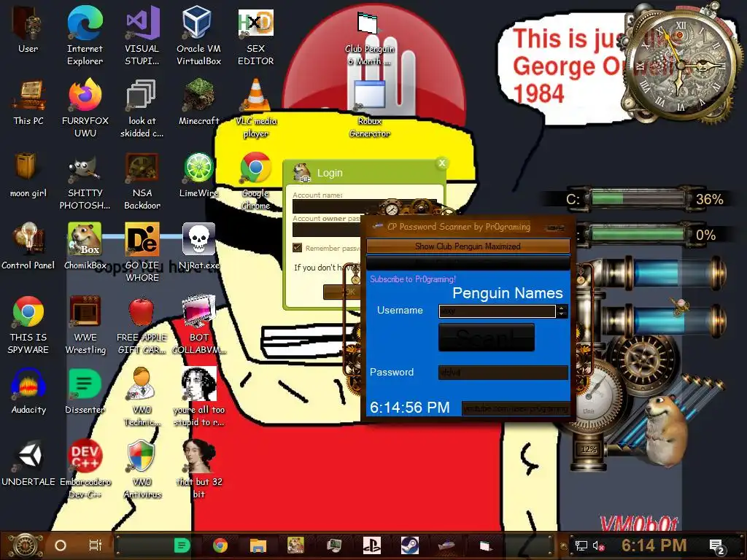
Task: Click the black Scan button
Action: coord(487,338)
